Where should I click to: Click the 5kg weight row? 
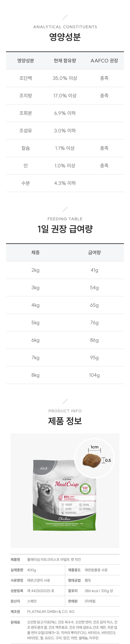point(35,323)
